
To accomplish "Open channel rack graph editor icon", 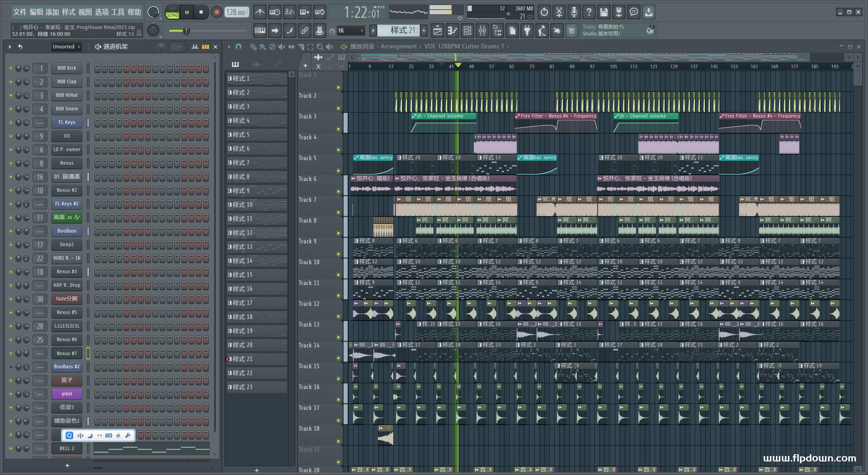I will (x=195, y=47).
